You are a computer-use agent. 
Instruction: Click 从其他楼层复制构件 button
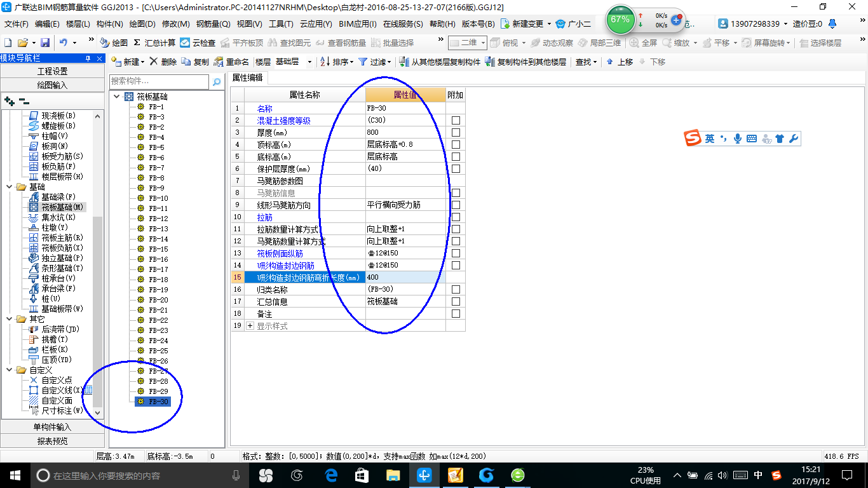click(440, 62)
